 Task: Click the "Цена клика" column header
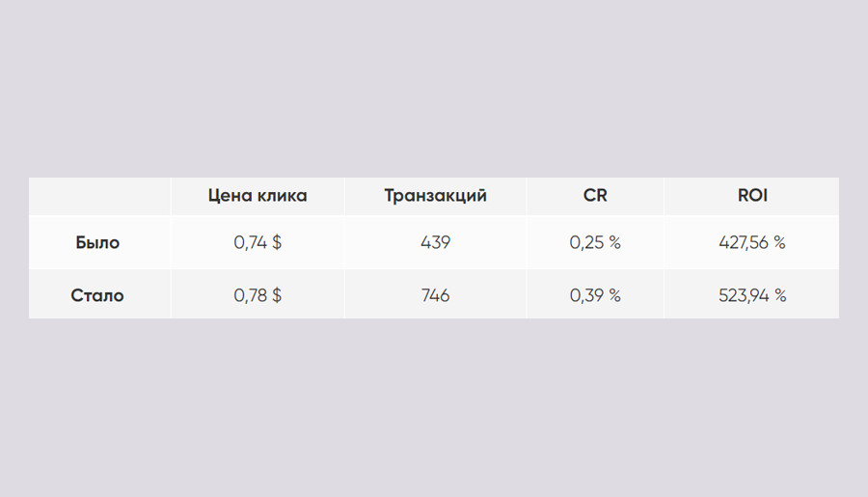click(x=258, y=196)
